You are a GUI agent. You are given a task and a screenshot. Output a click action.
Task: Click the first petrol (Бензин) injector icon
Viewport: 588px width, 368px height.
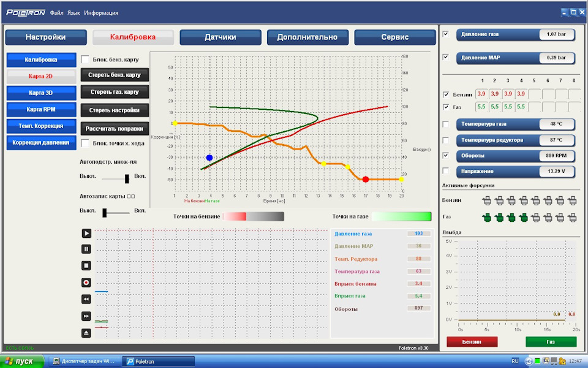point(487,201)
